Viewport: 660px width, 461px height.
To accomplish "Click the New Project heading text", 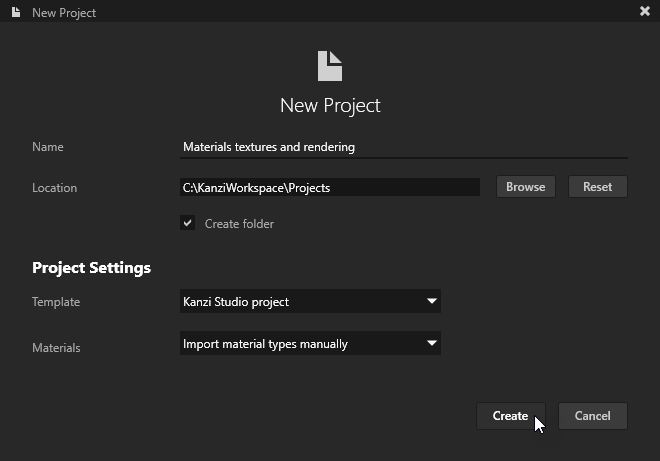I will (x=330, y=105).
